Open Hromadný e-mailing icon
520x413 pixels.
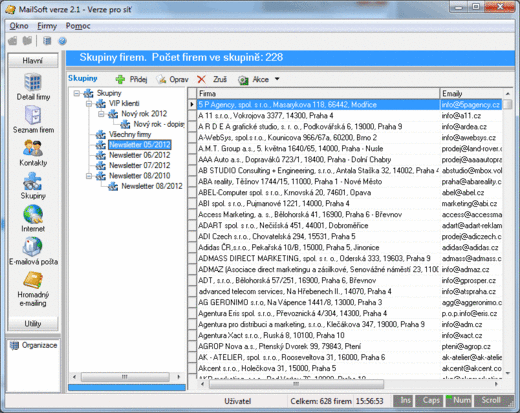click(33, 280)
